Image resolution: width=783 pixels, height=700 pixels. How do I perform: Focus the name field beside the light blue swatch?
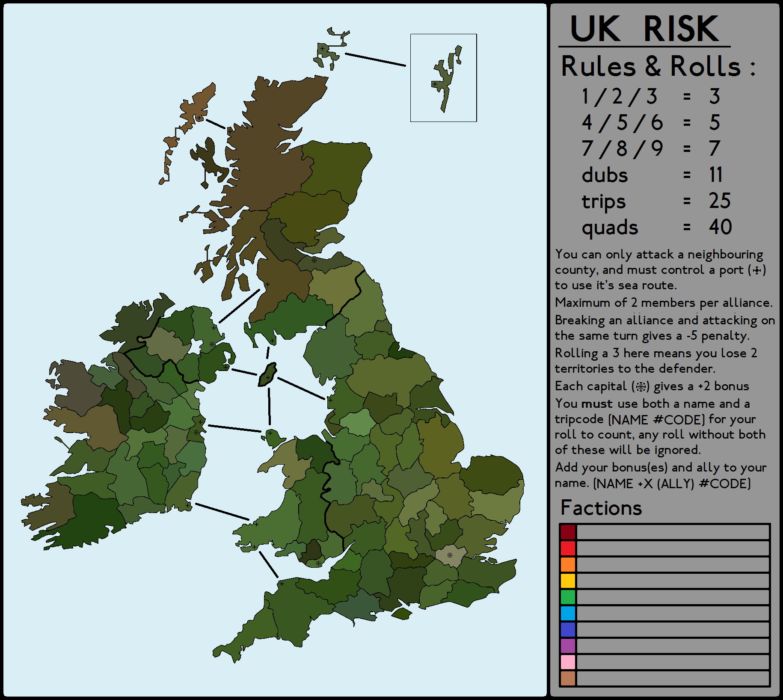click(x=673, y=614)
